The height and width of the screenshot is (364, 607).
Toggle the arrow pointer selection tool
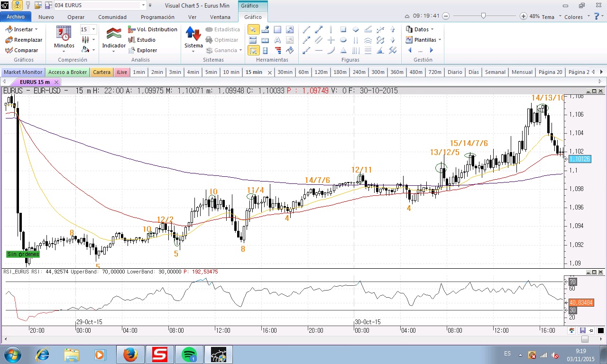click(x=253, y=29)
